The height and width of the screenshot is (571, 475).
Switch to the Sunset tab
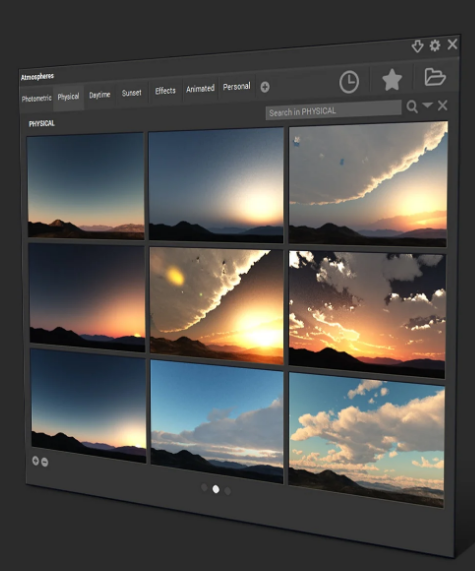pyautogui.click(x=131, y=93)
